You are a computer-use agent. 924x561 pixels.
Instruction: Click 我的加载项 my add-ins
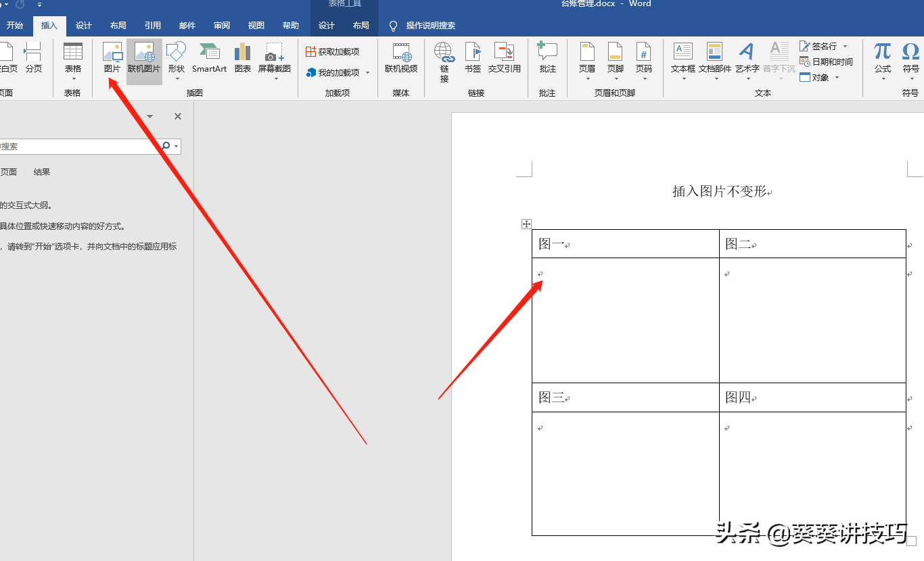click(x=333, y=72)
